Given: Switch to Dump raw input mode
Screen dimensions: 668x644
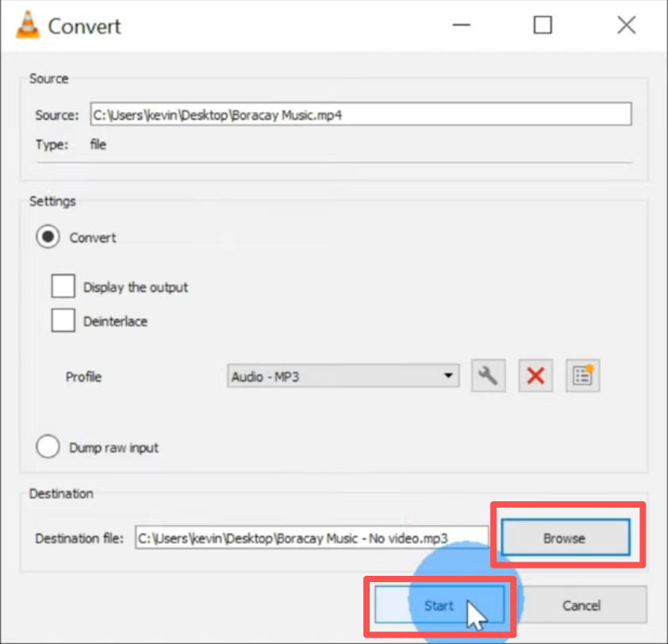Looking at the screenshot, I should (48, 447).
